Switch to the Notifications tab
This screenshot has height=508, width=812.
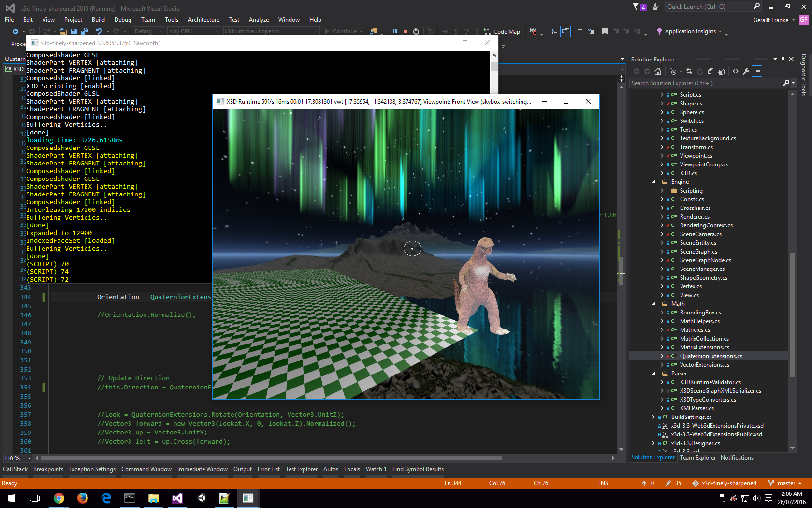coord(737,458)
